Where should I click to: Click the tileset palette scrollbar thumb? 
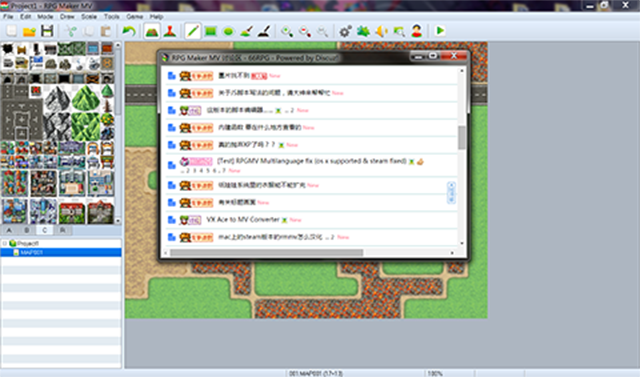118,82
